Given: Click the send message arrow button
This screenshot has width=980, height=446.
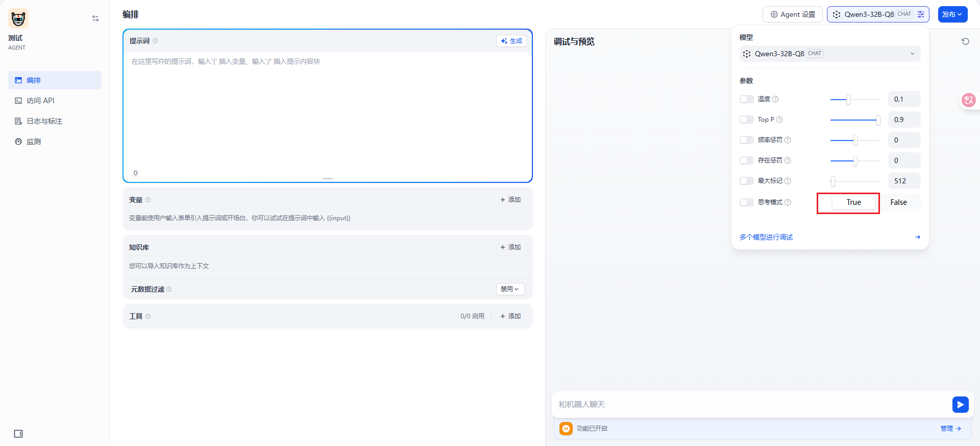Looking at the screenshot, I should [960, 405].
